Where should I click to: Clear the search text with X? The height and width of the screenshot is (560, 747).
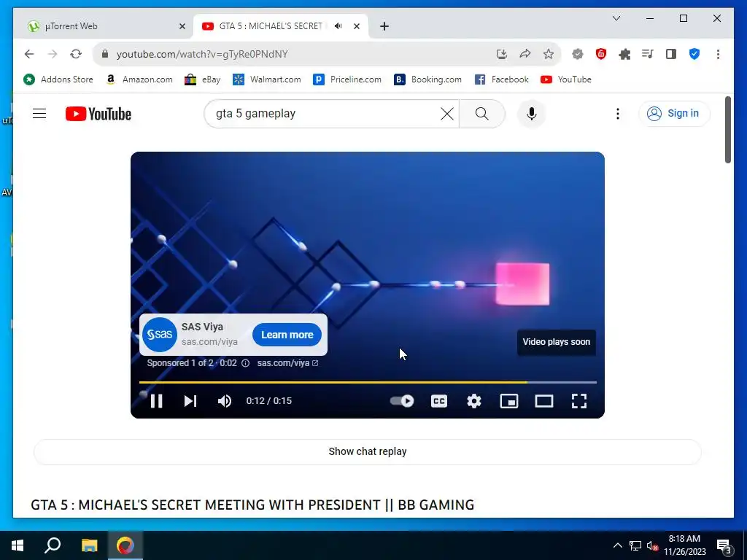[447, 113]
